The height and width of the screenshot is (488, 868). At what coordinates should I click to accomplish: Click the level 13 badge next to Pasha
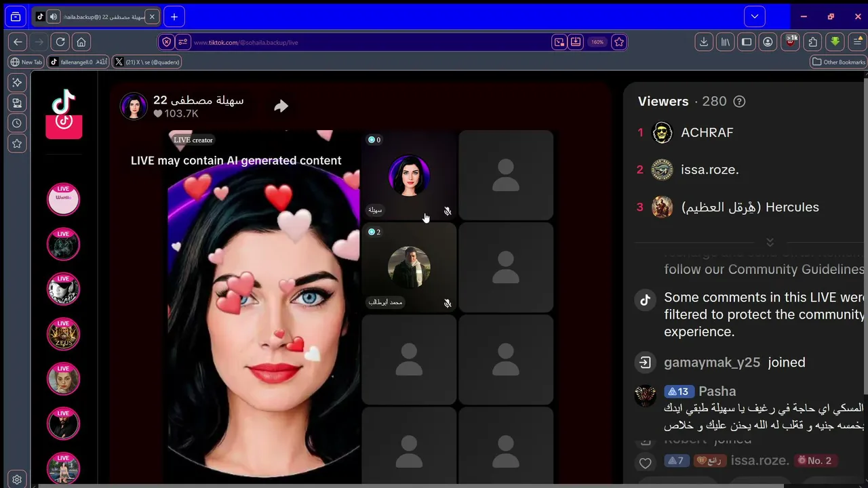[x=678, y=392]
